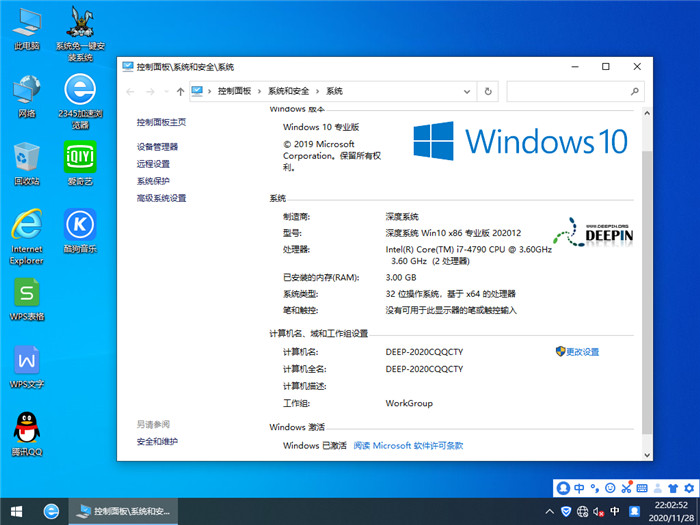Launch the browser pinned to the taskbar
The image size is (700, 525).
51,512
